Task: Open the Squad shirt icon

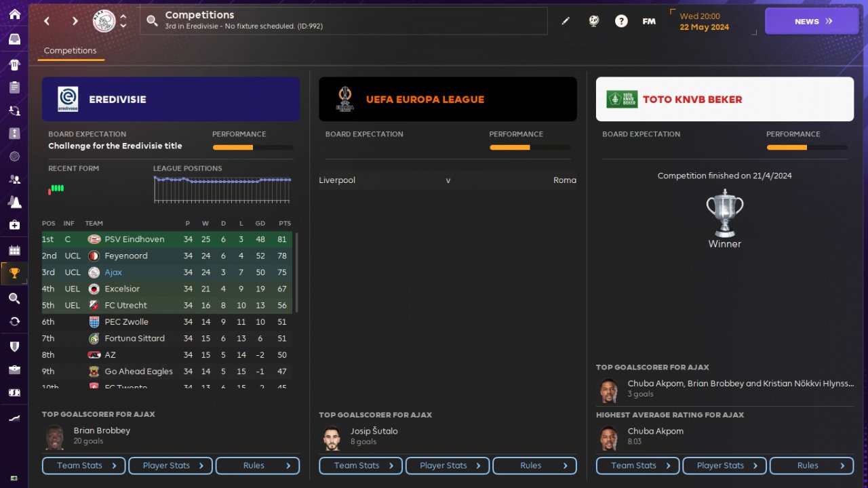Action: [x=14, y=64]
